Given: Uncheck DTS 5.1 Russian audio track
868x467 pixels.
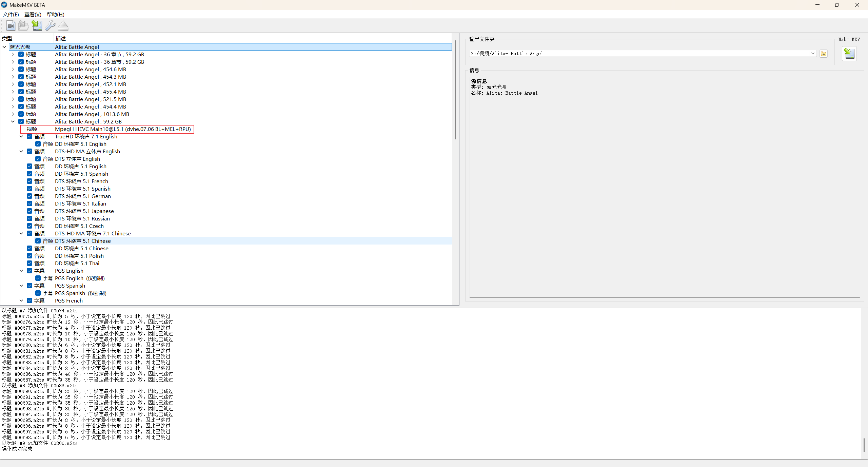Looking at the screenshot, I should click(x=29, y=218).
